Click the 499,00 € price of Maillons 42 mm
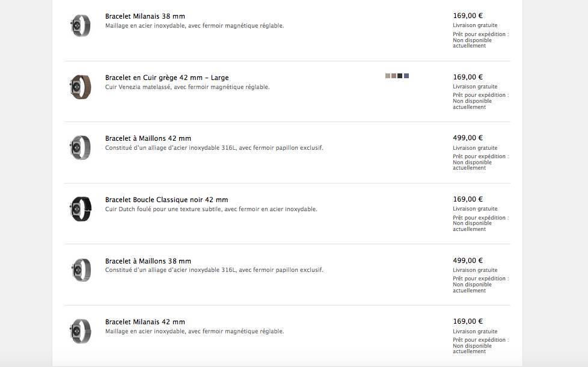This screenshot has width=588, height=367. point(468,138)
